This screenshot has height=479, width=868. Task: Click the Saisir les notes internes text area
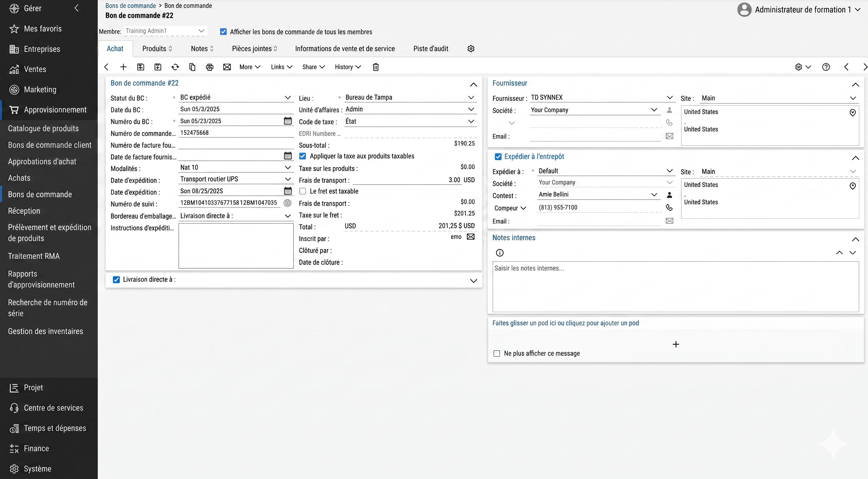(x=675, y=287)
